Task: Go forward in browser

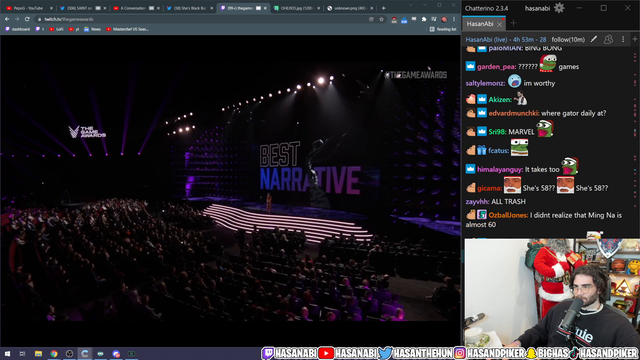Action: 17,19
